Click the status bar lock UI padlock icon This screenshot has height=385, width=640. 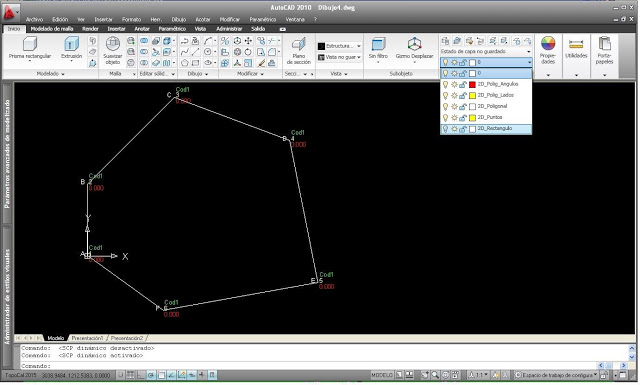604,375
